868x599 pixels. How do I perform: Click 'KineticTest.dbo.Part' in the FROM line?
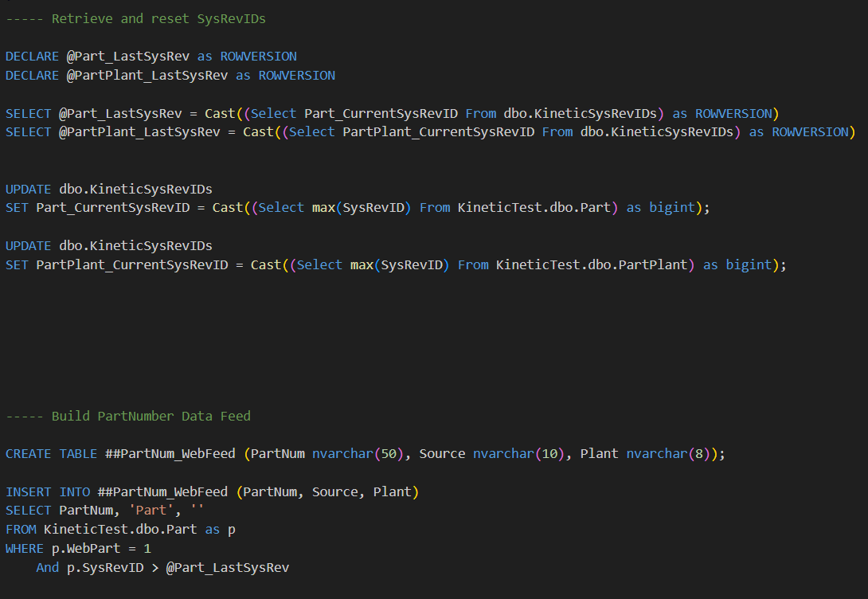(x=120, y=530)
